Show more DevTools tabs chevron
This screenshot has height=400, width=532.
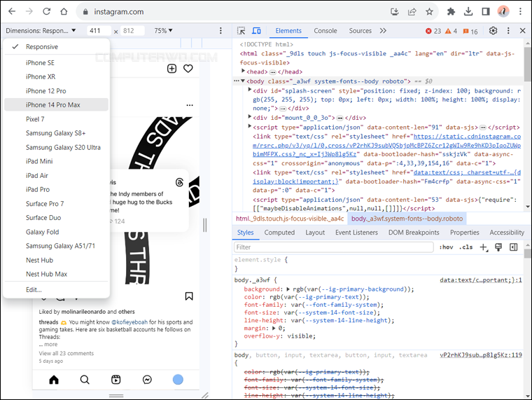[x=383, y=31]
